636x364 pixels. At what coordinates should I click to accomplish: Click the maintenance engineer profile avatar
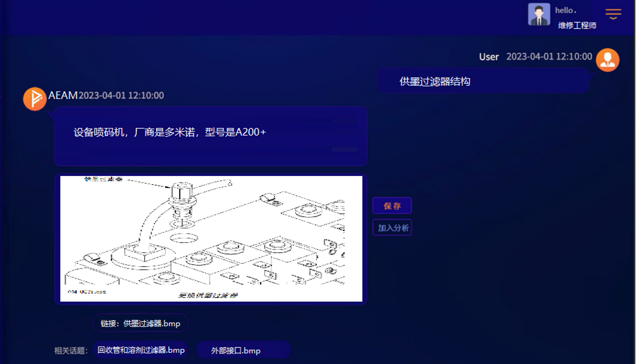coord(538,15)
